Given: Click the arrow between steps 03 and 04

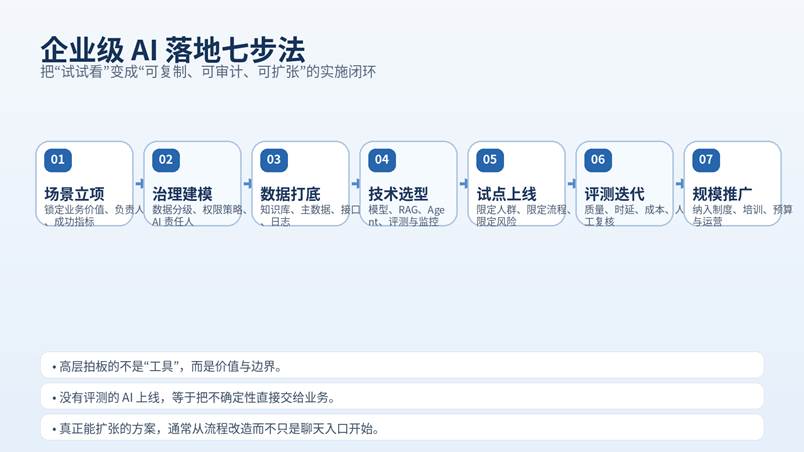Looking at the screenshot, I should (x=355, y=184).
